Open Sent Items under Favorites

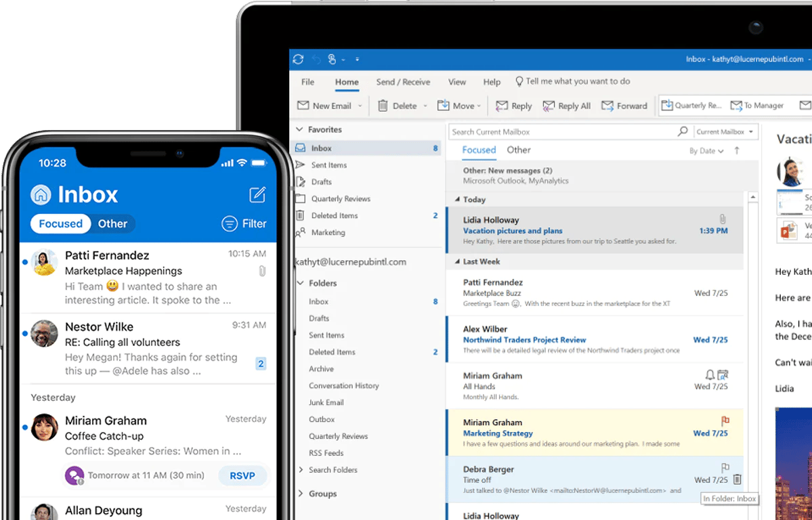[329, 165]
